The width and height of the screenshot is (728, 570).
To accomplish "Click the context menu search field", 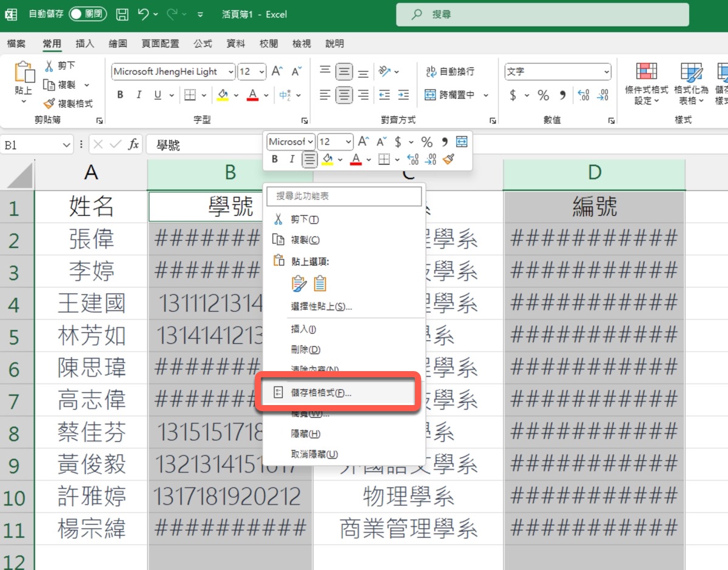I will pyautogui.click(x=344, y=196).
